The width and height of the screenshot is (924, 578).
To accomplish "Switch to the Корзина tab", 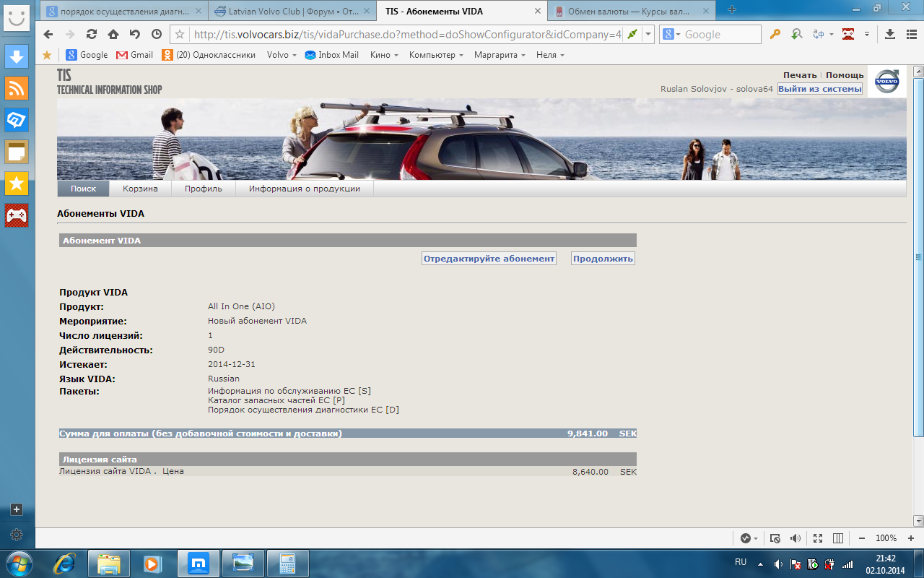I will [140, 189].
